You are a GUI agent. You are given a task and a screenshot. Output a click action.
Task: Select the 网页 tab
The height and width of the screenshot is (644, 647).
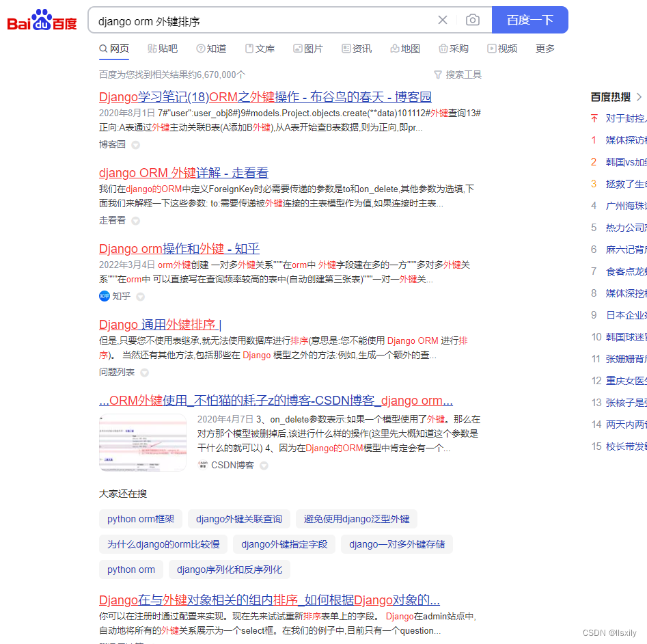pyautogui.click(x=114, y=49)
